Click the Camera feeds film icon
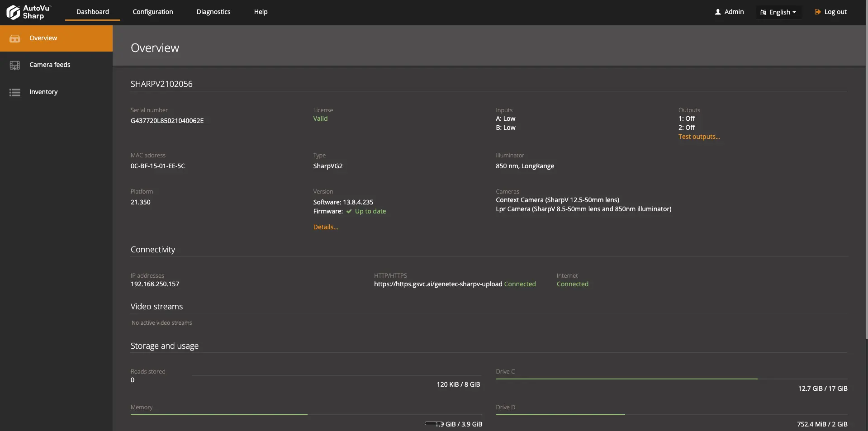 pos(15,65)
